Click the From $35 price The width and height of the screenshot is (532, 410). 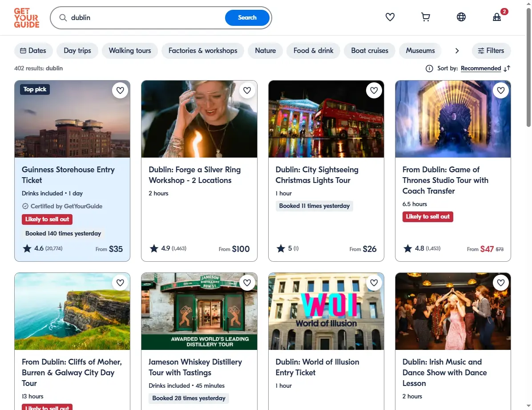click(x=109, y=249)
